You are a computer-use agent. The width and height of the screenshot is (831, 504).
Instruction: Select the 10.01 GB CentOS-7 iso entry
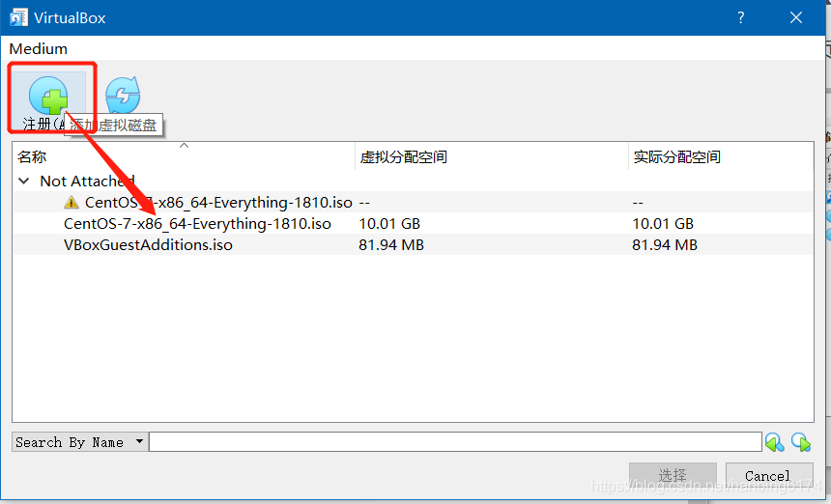pyautogui.click(x=197, y=224)
